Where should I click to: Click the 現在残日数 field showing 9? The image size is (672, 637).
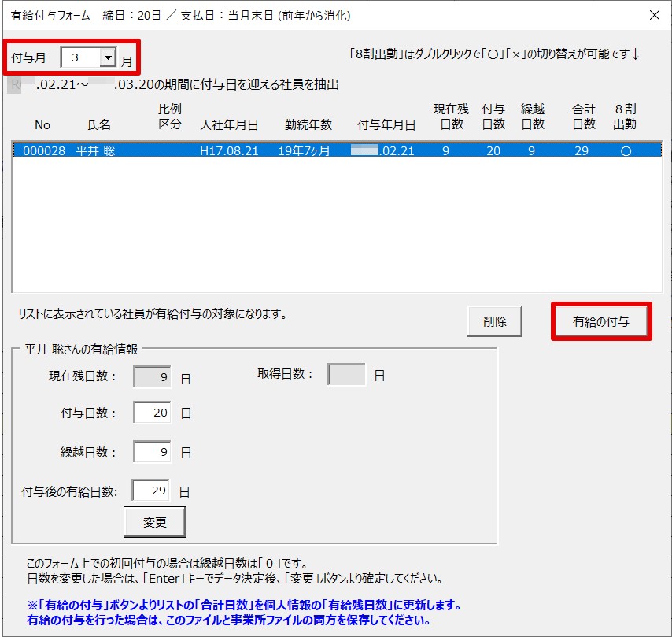click(153, 376)
